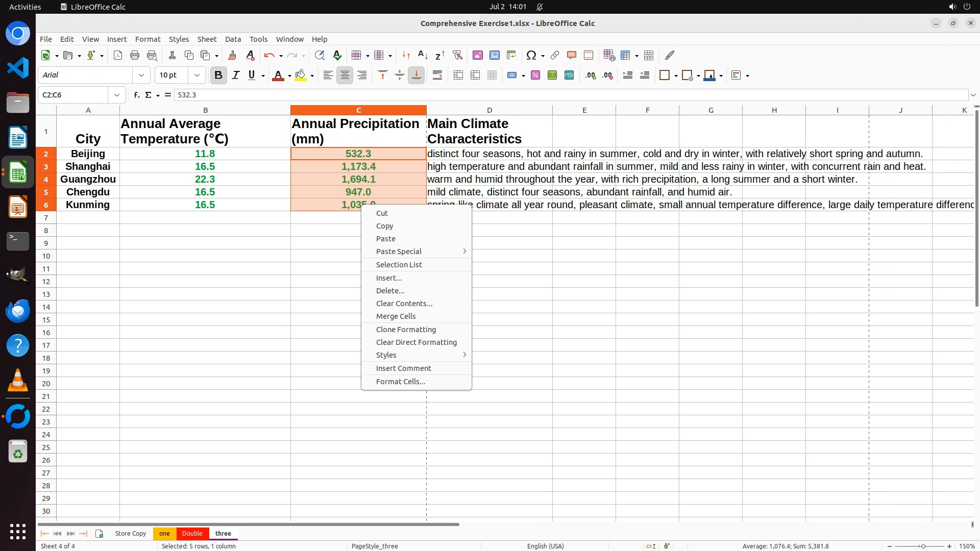This screenshot has width=980, height=551.
Task: Open the Name Box dropdown arrow
Action: (x=117, y=95)
